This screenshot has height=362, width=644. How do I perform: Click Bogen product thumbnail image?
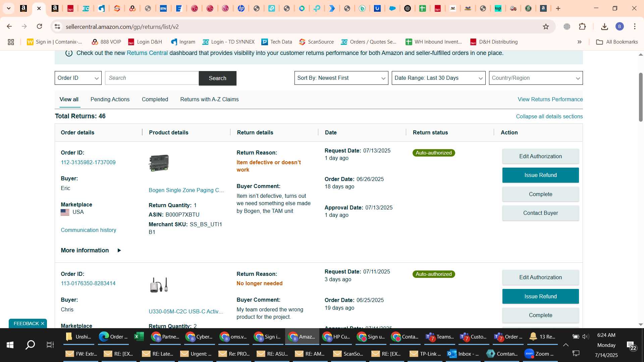(x=159, y=163)
